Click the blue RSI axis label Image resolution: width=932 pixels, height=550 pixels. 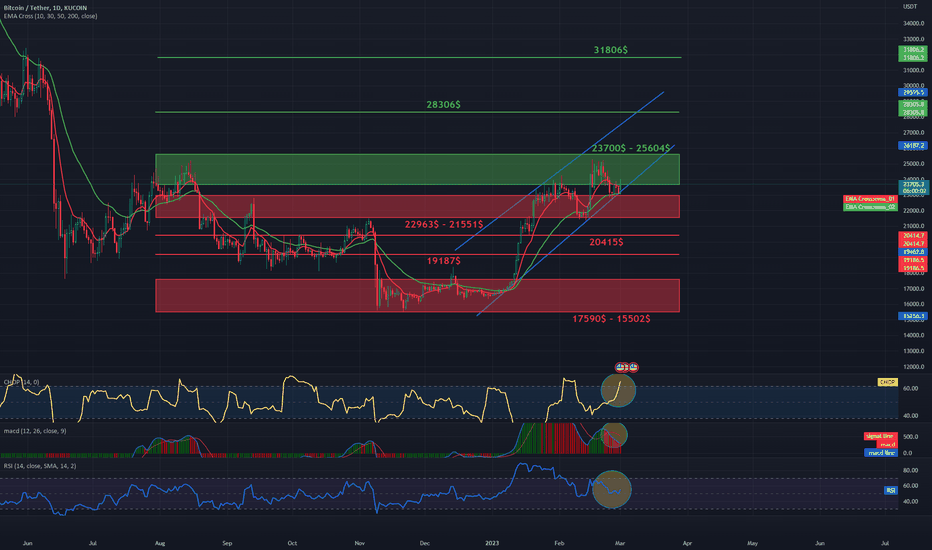tap(890, 490)
